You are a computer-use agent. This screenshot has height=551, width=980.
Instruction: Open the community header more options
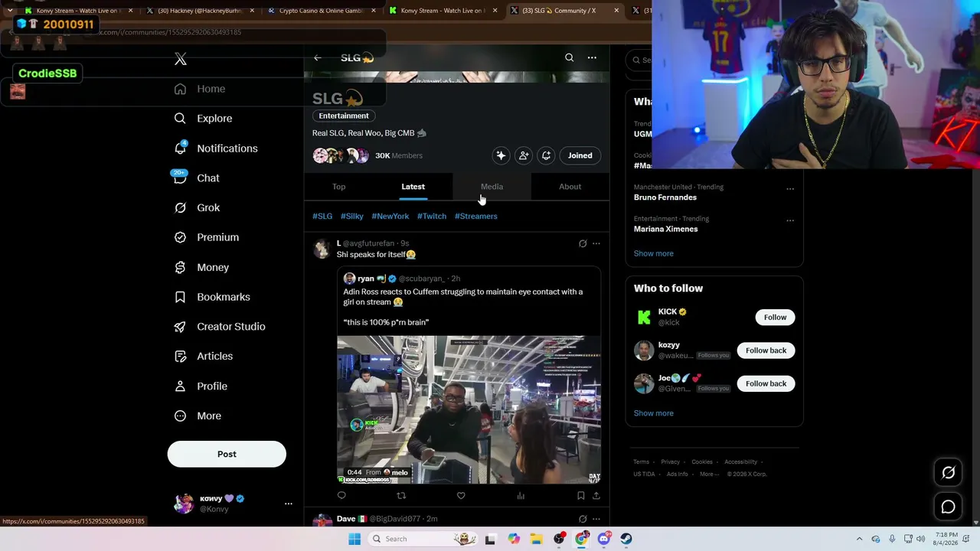(592, 57)
